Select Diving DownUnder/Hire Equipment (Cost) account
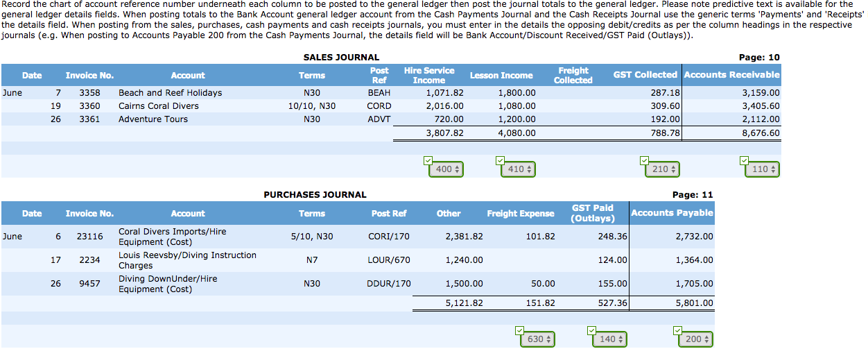 pyautogui.click(x=168, y=284)
